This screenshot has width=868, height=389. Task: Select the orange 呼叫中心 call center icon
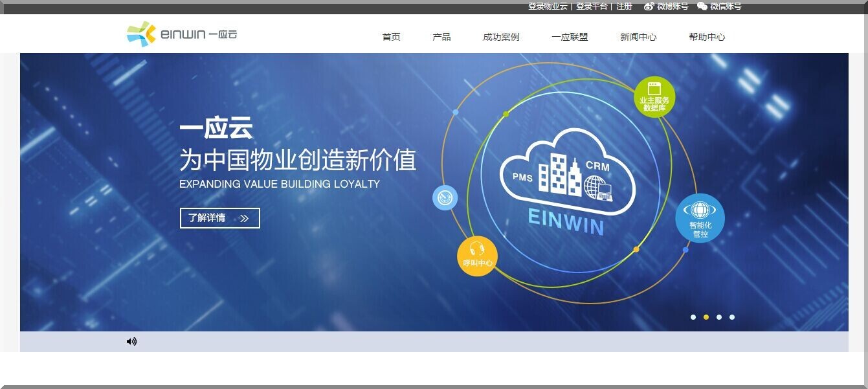[x=476, y=256]
